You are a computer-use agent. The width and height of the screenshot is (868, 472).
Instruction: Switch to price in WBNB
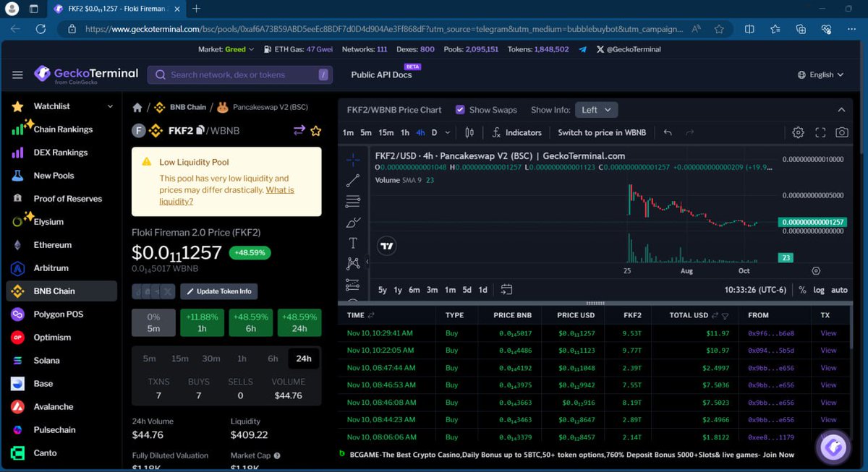[x=602, y=132]
